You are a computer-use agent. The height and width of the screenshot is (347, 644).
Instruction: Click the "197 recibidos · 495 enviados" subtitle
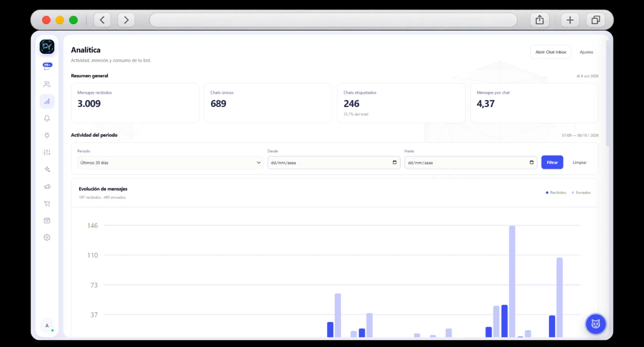[102, 197]
